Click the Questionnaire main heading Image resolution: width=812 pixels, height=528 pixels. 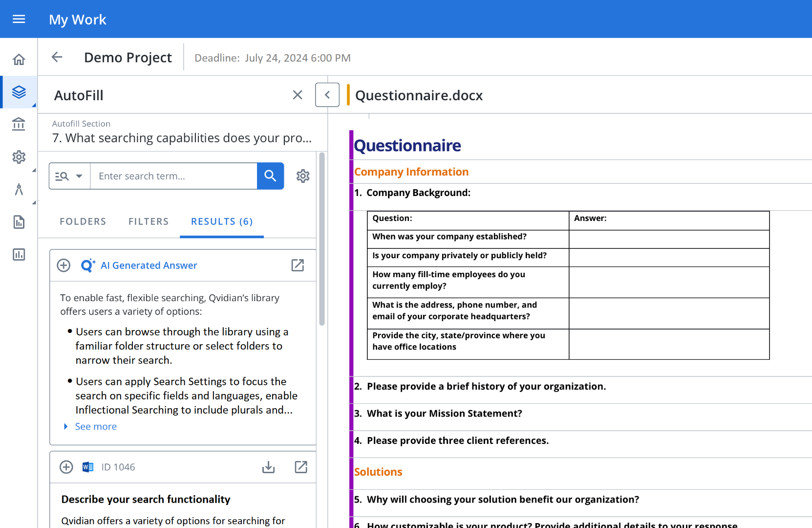[x=407, y=145]
